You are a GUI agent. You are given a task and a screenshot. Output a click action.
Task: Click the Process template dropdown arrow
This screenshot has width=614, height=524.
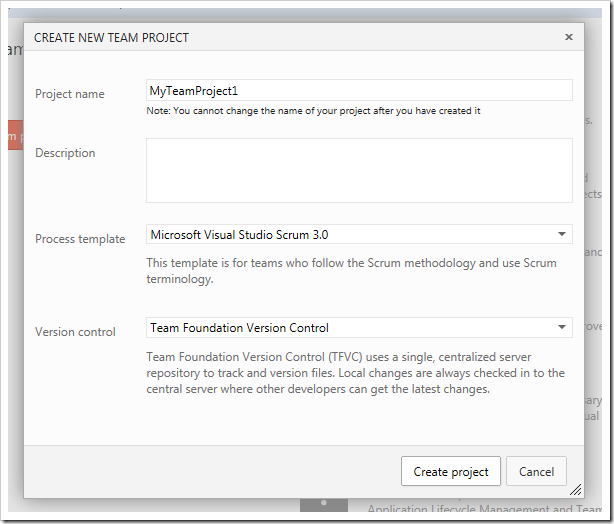point(562,235)
